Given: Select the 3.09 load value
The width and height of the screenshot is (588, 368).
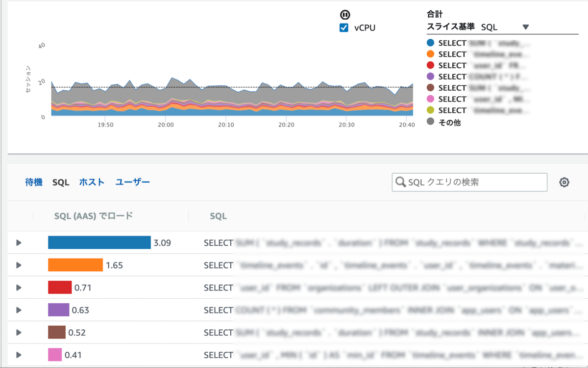Looking at the screenshot, I should [162, 243].
